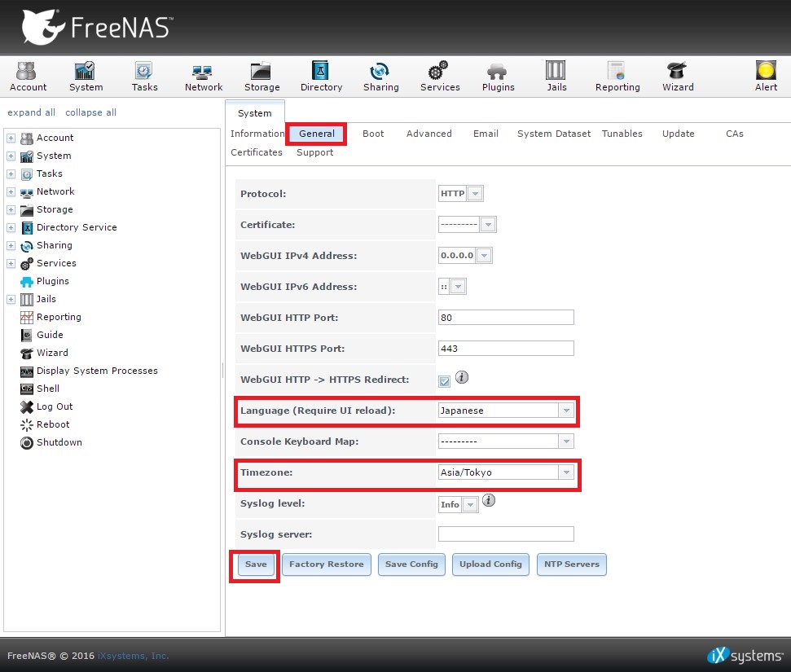Click the Upload Config button

click(490, 564)
